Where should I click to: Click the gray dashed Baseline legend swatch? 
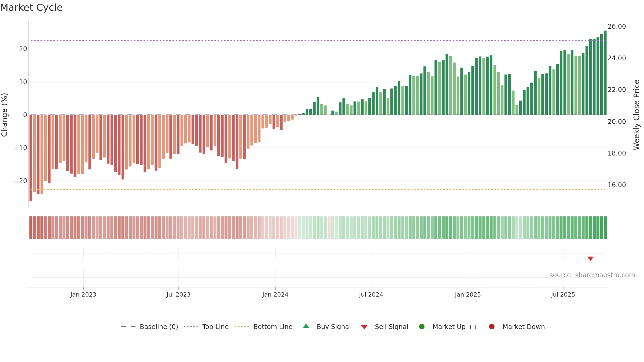coord(128,327)
